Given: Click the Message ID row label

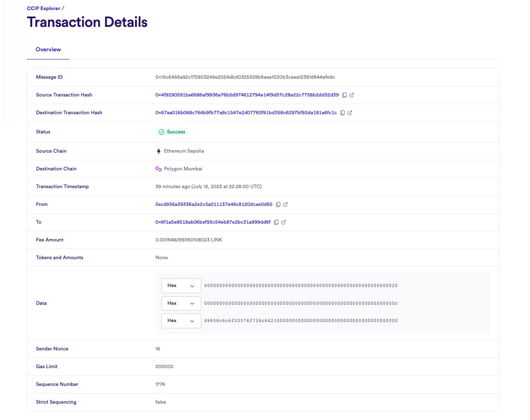Looking at the screenshot, I should pos(49,77).
